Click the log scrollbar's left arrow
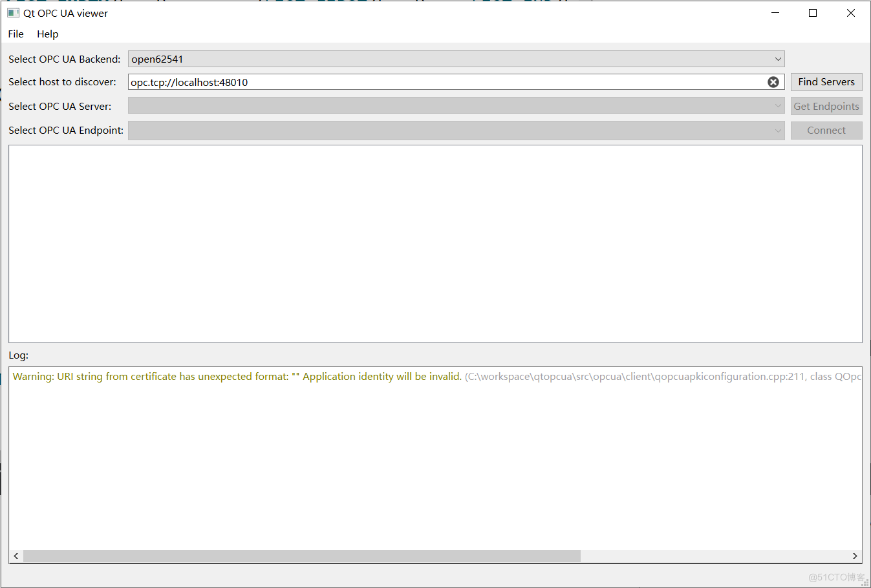This screenshot has width=871, height=588. click(16, 556)
